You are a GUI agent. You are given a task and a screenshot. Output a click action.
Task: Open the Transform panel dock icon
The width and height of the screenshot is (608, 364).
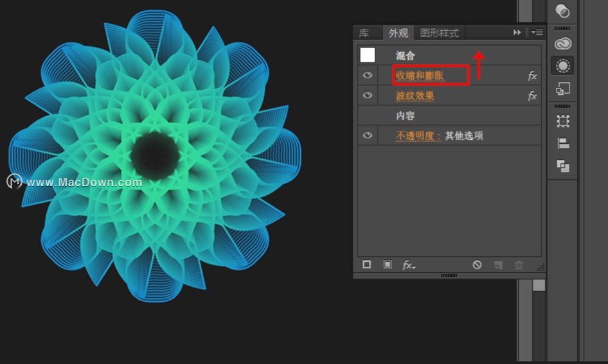pos(562,121)
